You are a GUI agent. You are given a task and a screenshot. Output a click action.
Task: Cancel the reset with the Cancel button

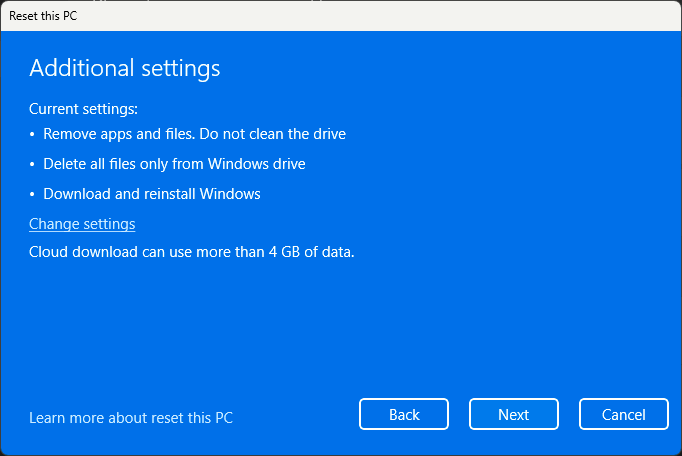point(624,414)
